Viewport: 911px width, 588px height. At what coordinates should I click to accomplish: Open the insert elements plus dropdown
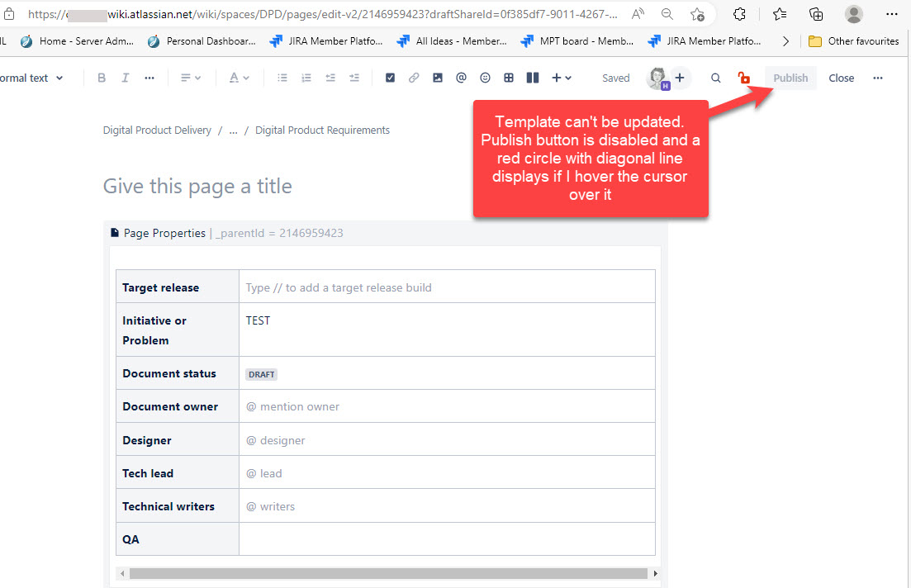562,78
